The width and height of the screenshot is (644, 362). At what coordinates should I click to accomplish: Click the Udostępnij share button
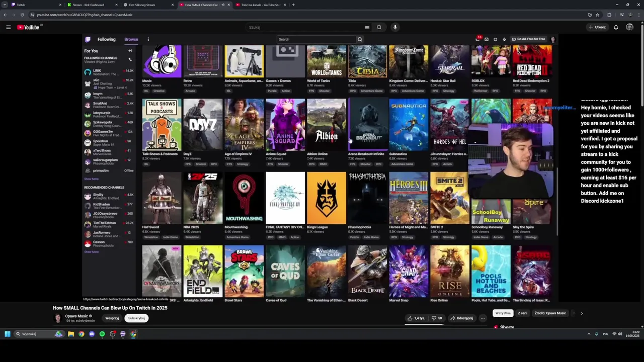click(x=461, y=318)
